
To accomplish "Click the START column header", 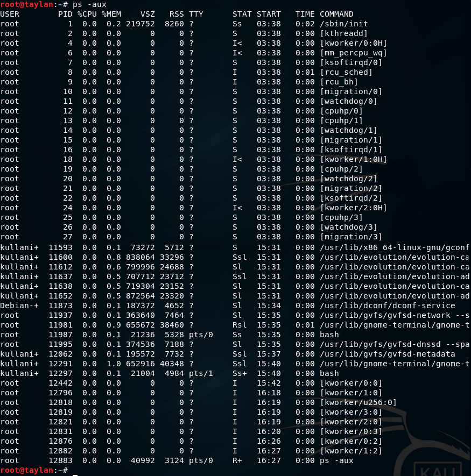I will click(269, 15).
